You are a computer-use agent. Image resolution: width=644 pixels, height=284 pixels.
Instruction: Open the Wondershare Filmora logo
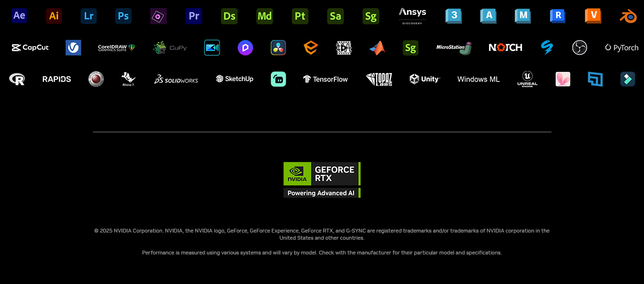click(x=628, y=79)
